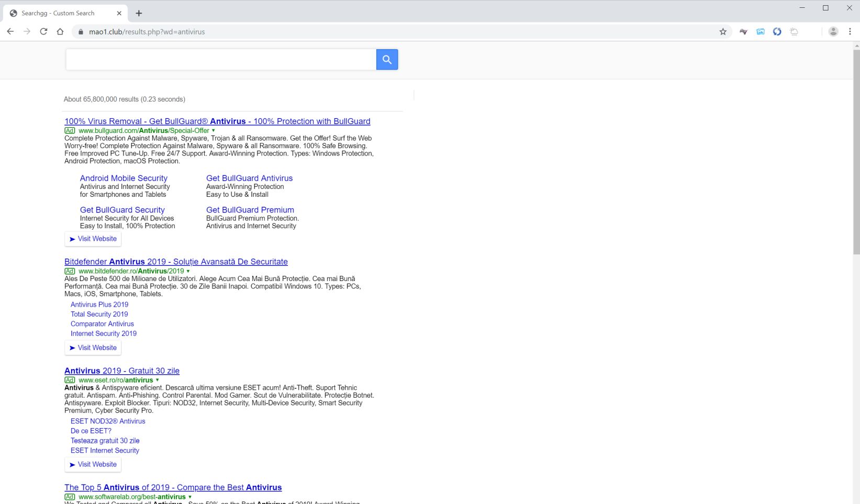860x504 pixels.
Task: Click the www.bitdefender.ro/Antivirus/2019 URL
Action: [131, 271]
